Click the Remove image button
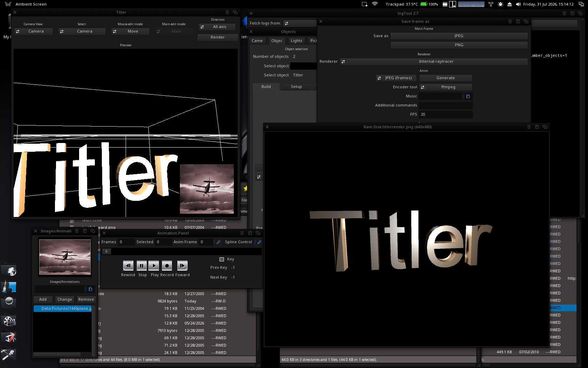The image size is (588, 368). tap(86, 300)
